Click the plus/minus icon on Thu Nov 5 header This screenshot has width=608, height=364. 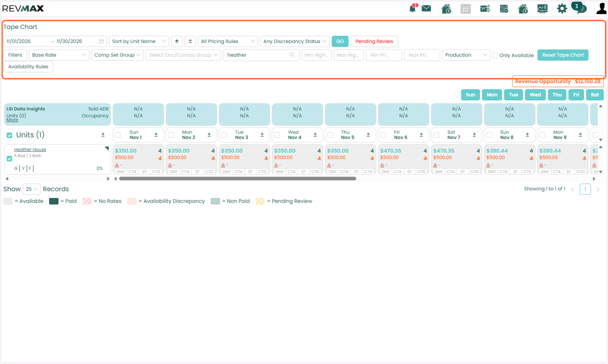368,135
